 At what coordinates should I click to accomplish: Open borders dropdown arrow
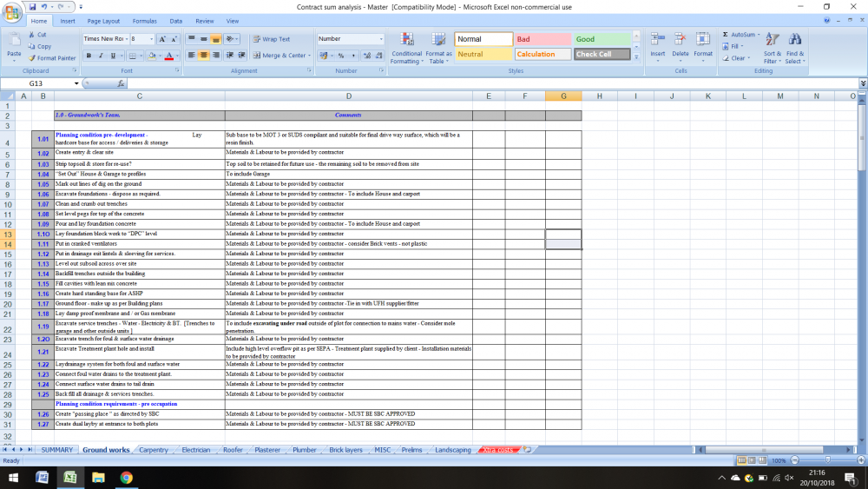pos(141,56)
